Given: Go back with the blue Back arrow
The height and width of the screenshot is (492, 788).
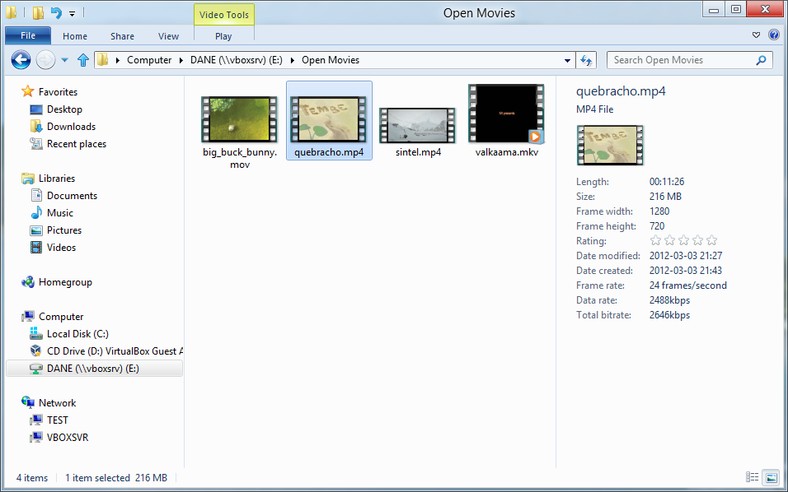Looking at the screenshot, I should click(21, 60).
